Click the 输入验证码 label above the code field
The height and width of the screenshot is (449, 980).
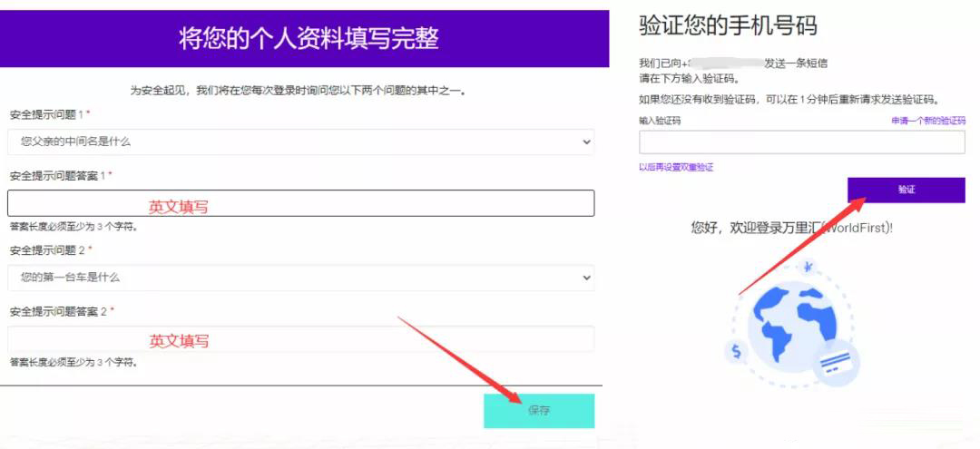click(x=660, y=121)
